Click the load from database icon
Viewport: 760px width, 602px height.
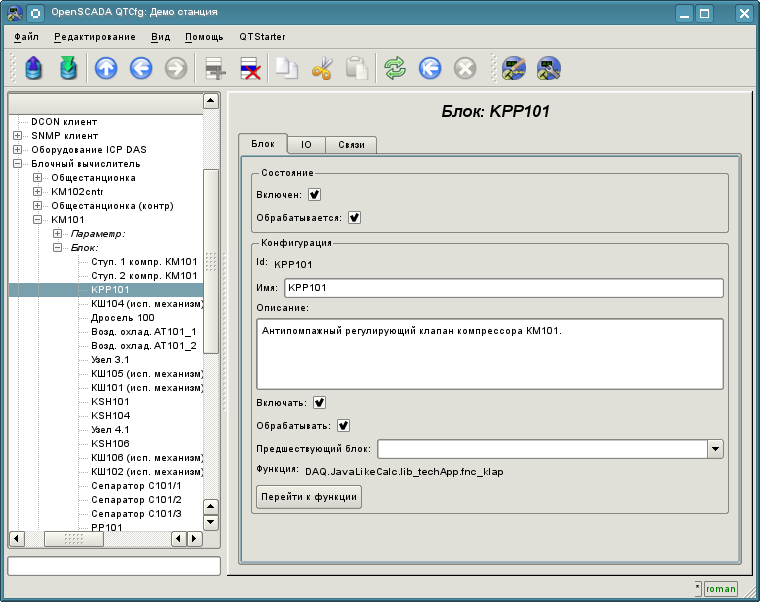[35, 68]
